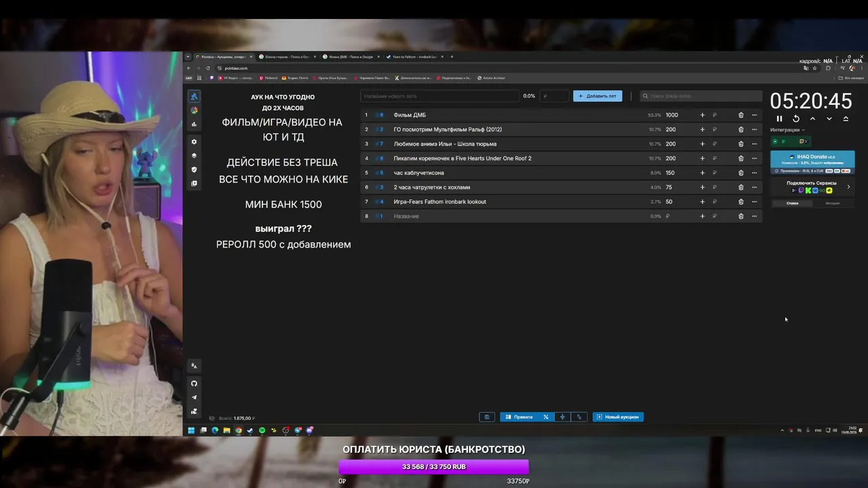Reset the auction timer
Screen dimensions: 868x488
(x=796, y=119)
